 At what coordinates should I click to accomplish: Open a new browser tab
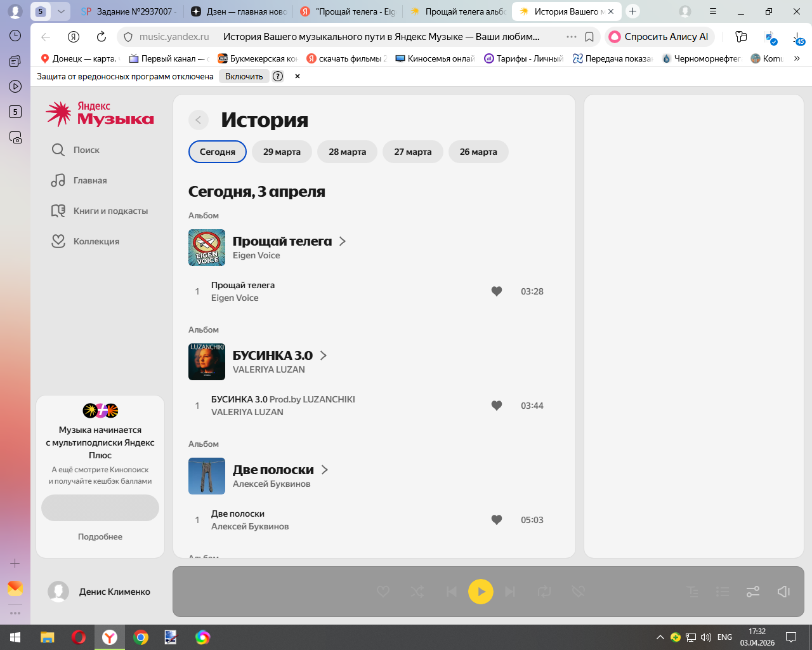pos(632,11)
